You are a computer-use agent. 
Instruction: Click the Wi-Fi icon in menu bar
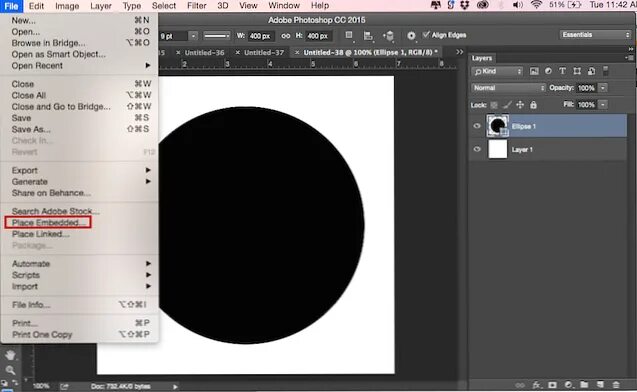pyautogui.click(x=536, y=5)
